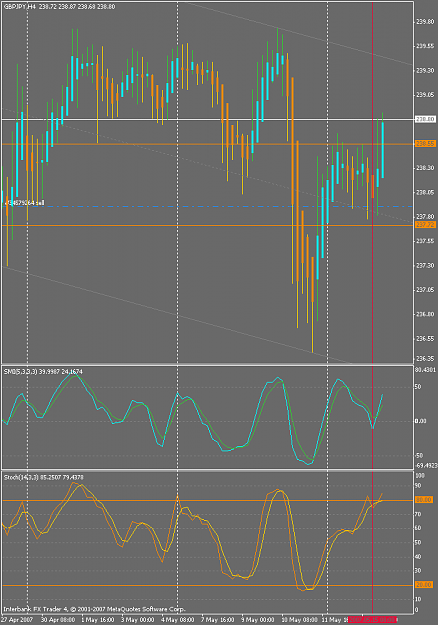Click the 0.00 level in SMI panel

tap(421, 421)
